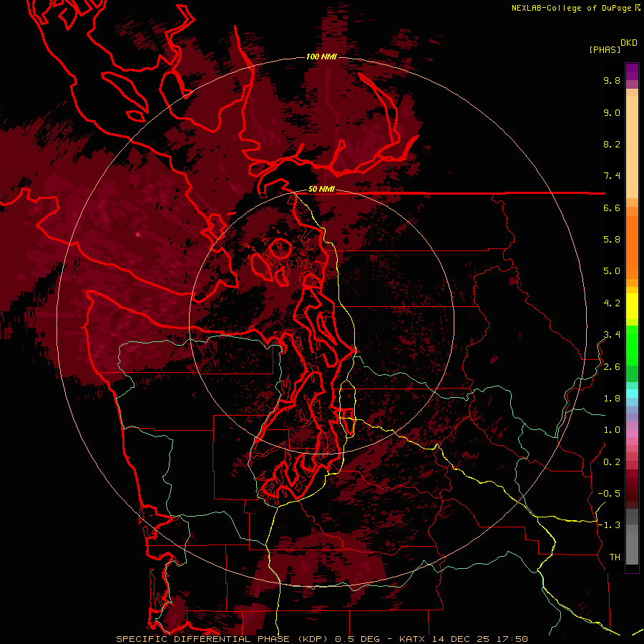Click the 1.8 scale value
The width and height of the screenshot is (644, 644).
pyautogui.click(x=612, y=399)
